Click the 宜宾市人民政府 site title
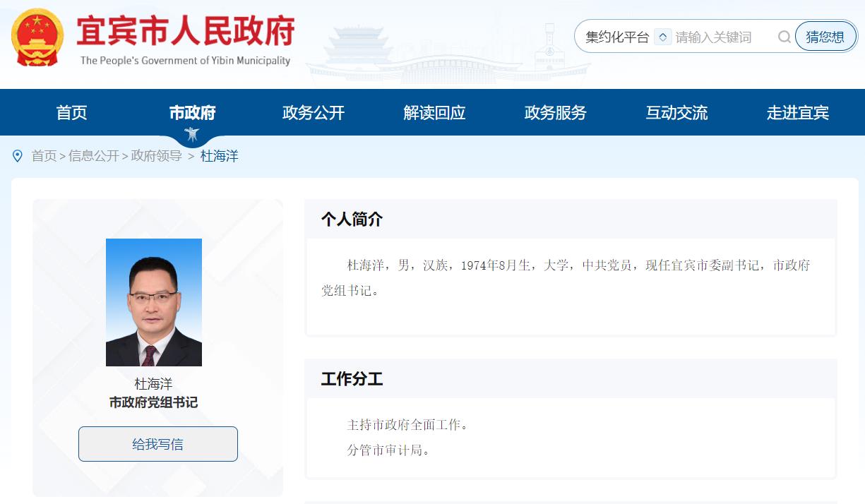 pyautogui.click(x=185, y=32)
